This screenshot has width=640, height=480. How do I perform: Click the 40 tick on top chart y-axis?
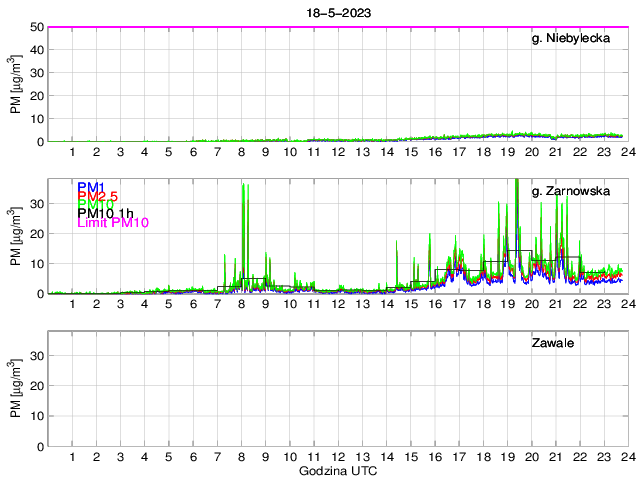click(x=37, y=50)
